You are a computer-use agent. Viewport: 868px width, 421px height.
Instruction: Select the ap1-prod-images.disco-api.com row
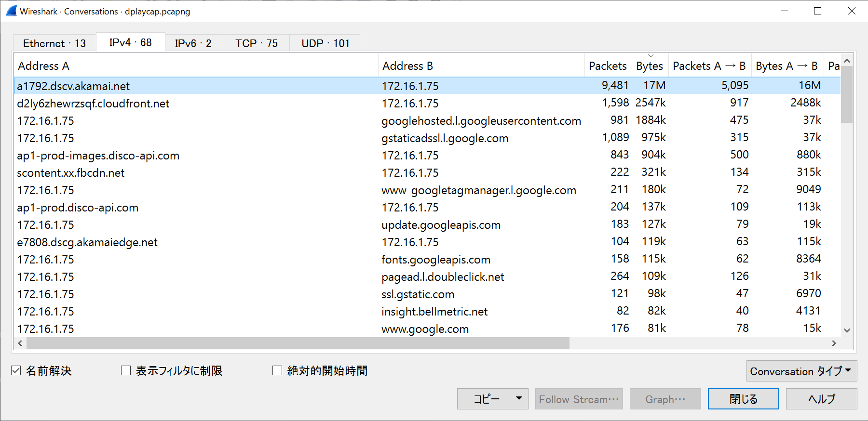point(427,155)
